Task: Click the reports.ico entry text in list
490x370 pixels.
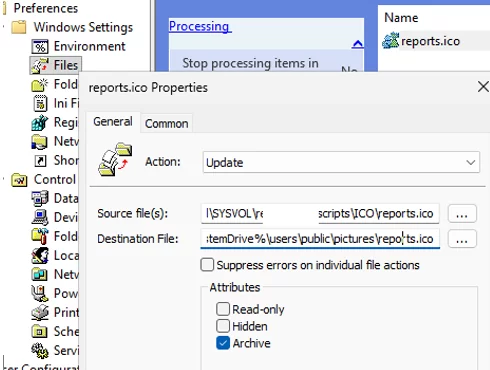Action: coord(430,41)
